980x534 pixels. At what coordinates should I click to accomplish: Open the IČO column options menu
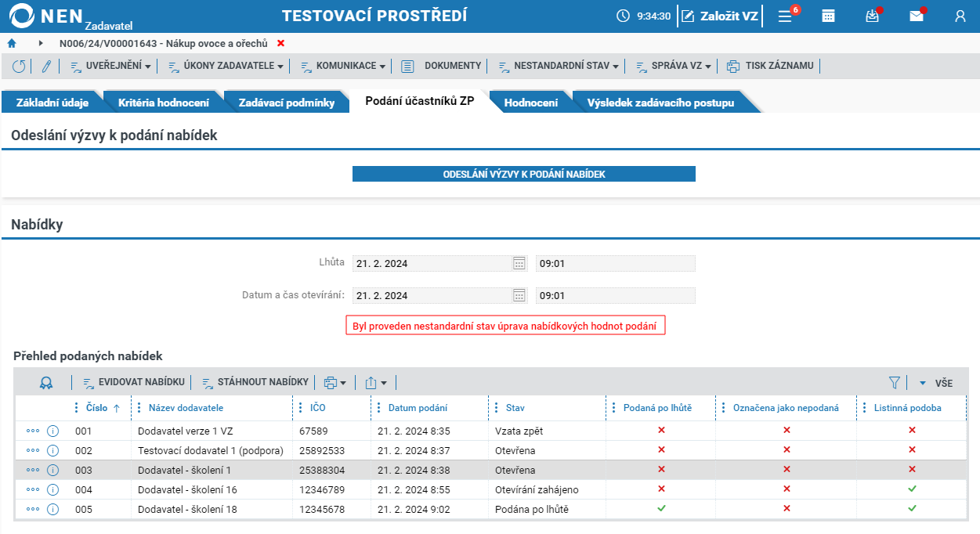click(300, 407)
